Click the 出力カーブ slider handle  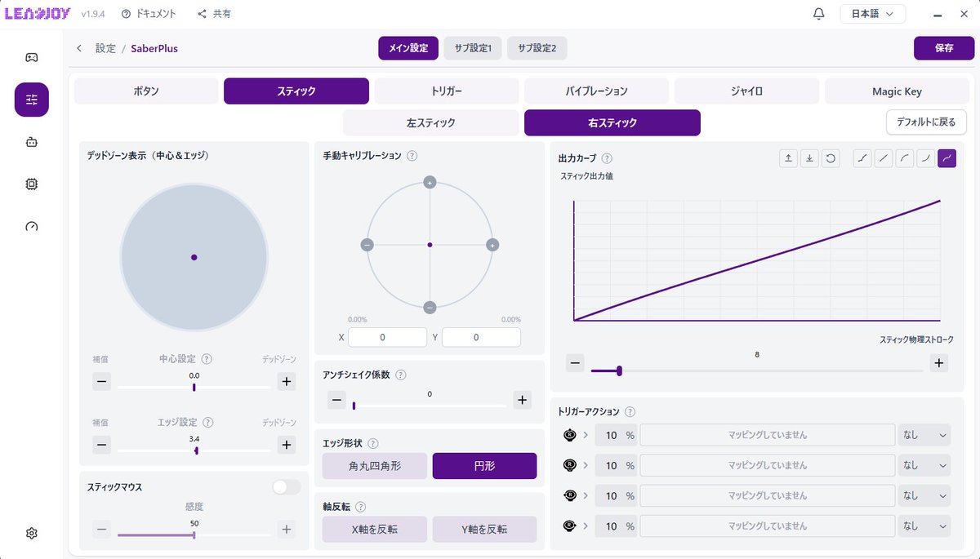click(x=620, y=370)
